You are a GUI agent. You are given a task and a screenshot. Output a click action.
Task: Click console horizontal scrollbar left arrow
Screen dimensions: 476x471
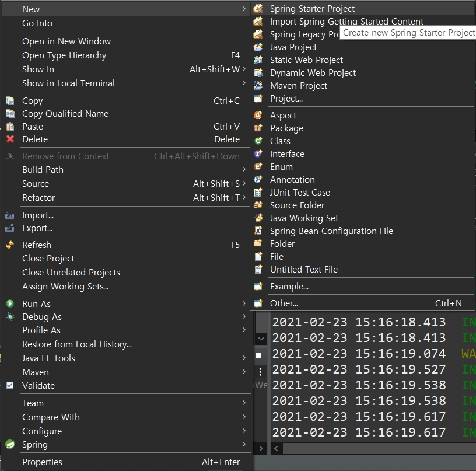pyautogui.click(x=276, y=448)
